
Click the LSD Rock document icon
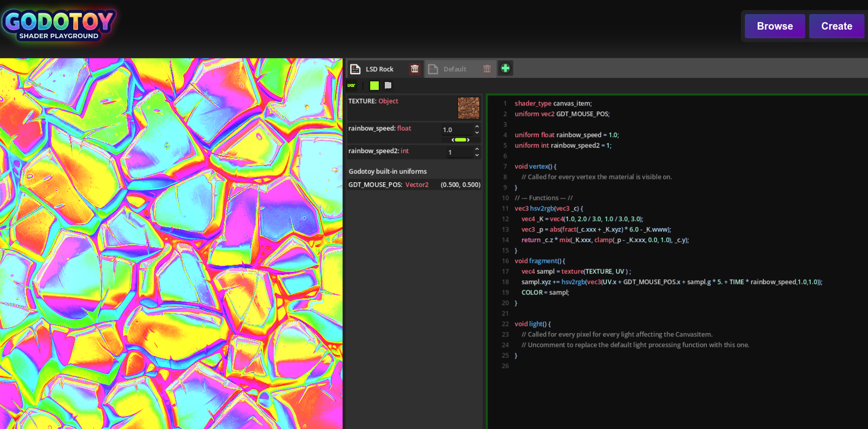pyautogui.click(x=355, y=69)
